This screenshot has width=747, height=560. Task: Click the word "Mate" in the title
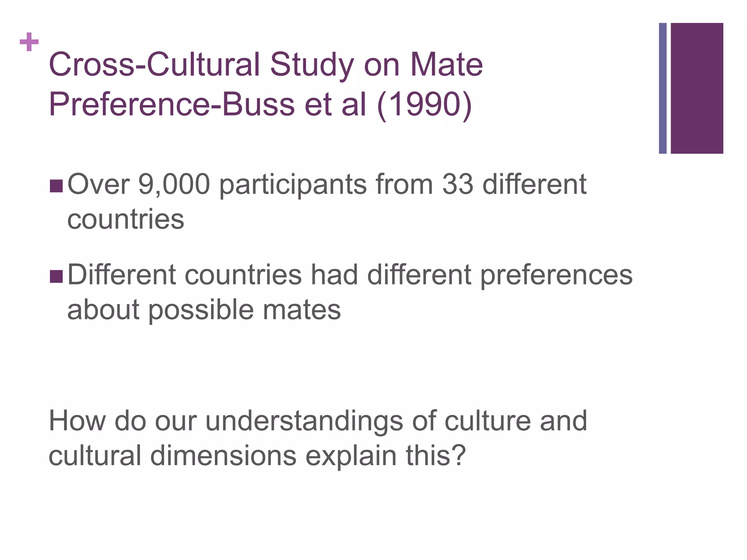coord(446,66)
